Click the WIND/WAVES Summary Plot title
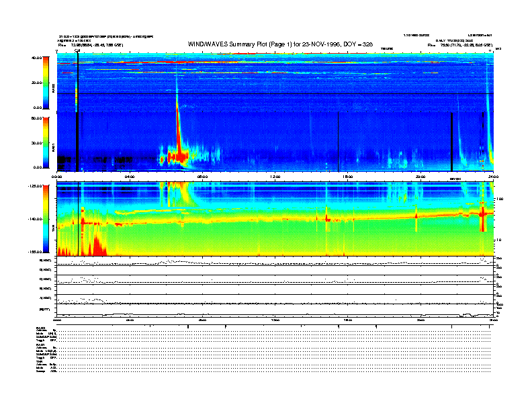 (x=280, y=44)
